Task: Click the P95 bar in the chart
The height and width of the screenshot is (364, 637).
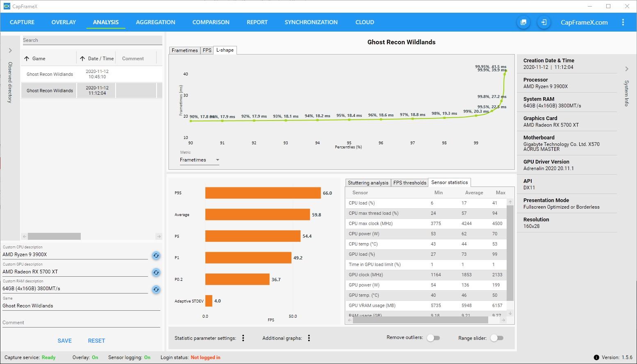Action: tap(263, 193)
